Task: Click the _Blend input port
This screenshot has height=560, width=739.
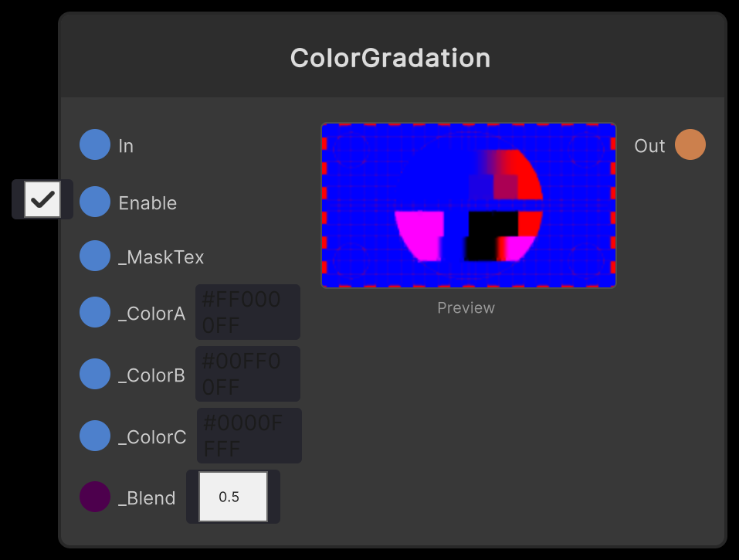Action: coord(94,497)
